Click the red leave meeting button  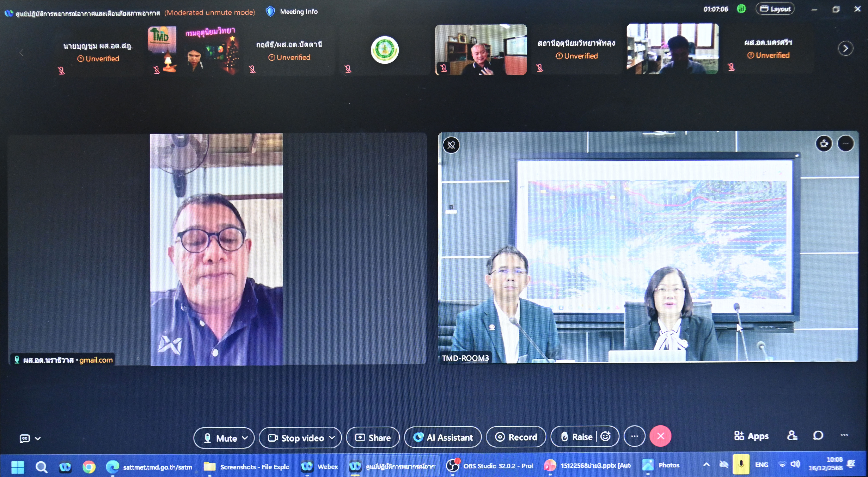coord(660,436)
